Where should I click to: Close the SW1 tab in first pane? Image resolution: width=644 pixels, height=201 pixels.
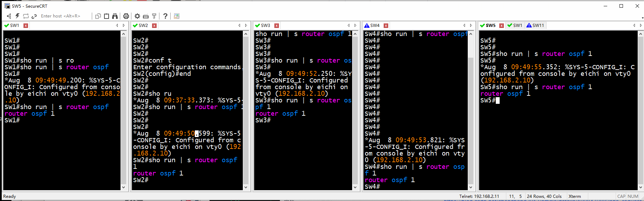(x=26, y=26)
